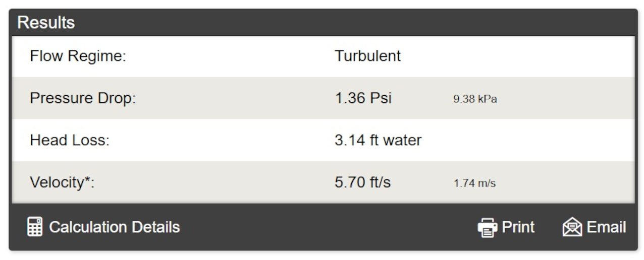The height and width of the screenshot is (260, 644).
Task: Click the Results header title
Action: 46,23
